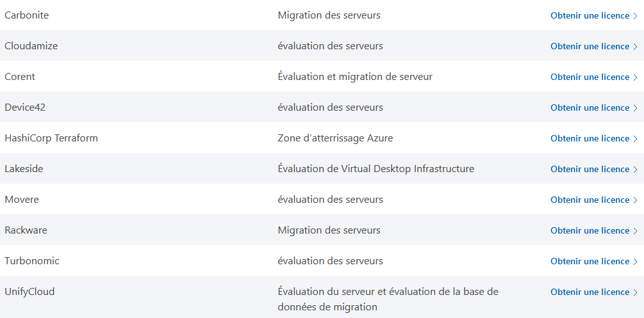Select the Turbonomic vendor name
Image resolution: width=644 pixels, height=318 pixels.
click(x=32, y=261)
